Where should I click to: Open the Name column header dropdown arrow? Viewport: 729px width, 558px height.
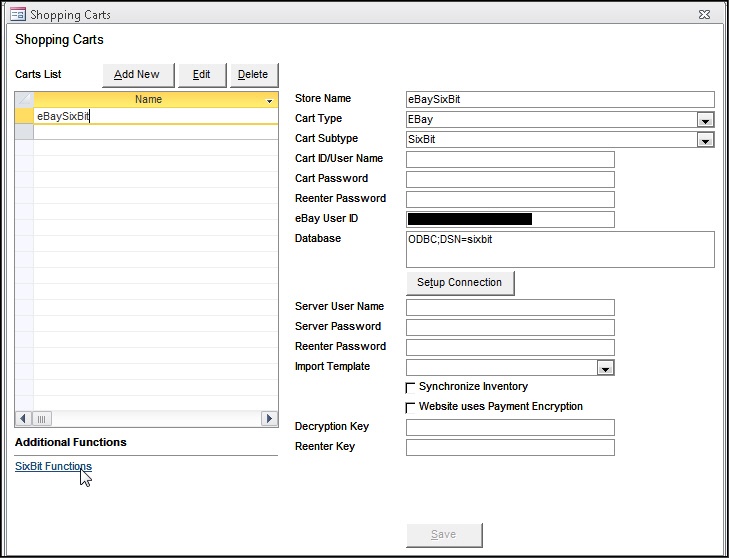tap(269, 100)
